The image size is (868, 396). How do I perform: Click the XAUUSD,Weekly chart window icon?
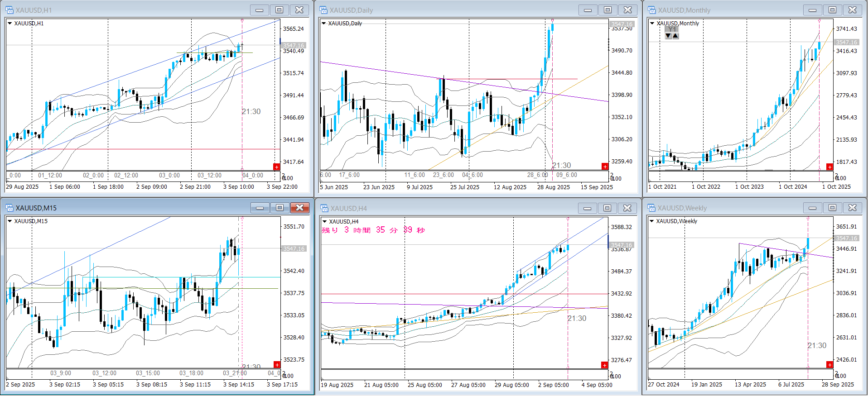(651, 208)
